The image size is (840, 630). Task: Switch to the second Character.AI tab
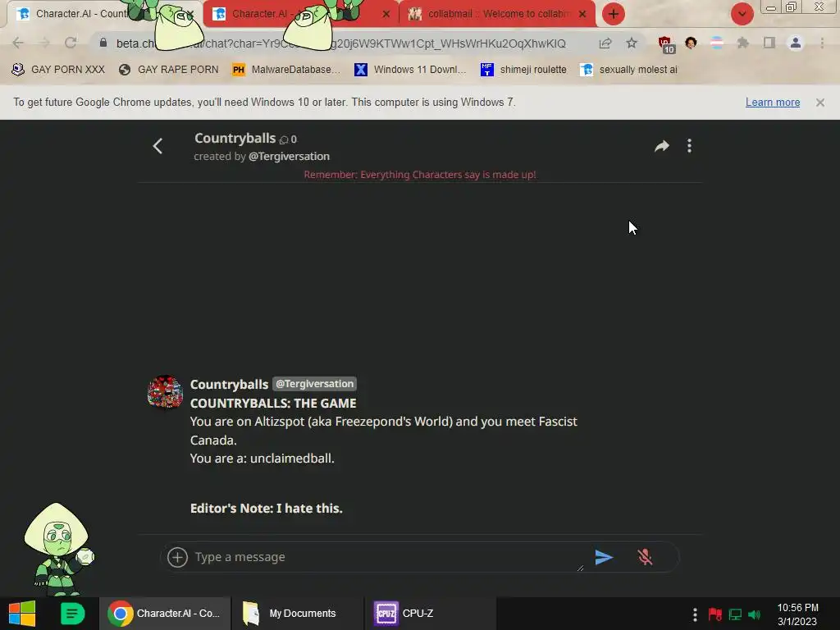(258, 14)
